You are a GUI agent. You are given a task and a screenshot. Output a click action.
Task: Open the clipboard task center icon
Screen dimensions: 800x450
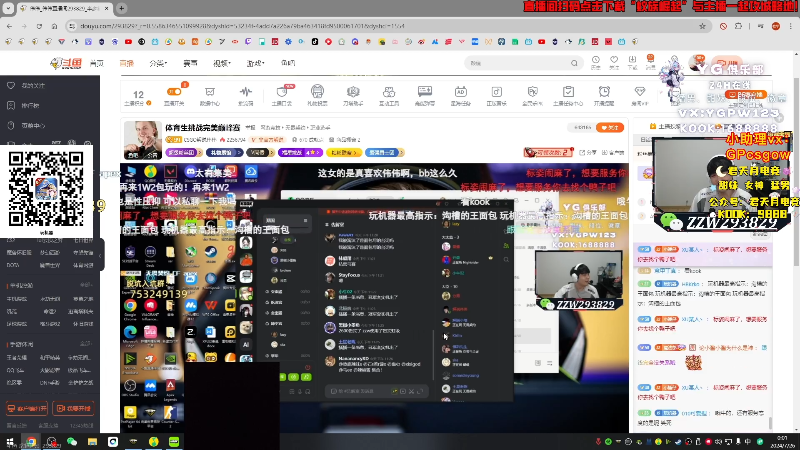[x=568, y=95]
